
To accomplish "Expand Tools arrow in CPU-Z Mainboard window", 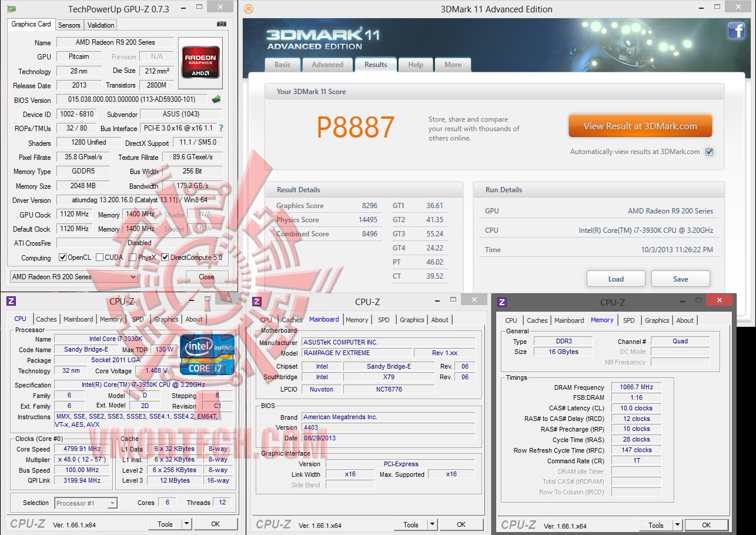I will 432,524.
